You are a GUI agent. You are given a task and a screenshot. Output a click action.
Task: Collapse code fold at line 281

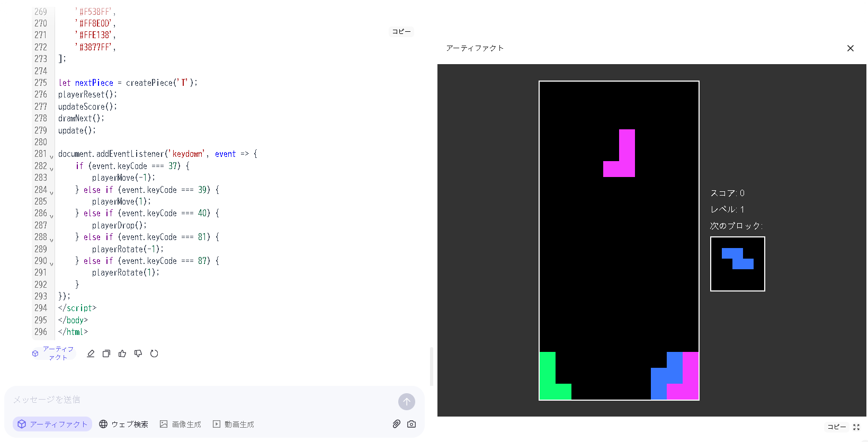[51, 157]
